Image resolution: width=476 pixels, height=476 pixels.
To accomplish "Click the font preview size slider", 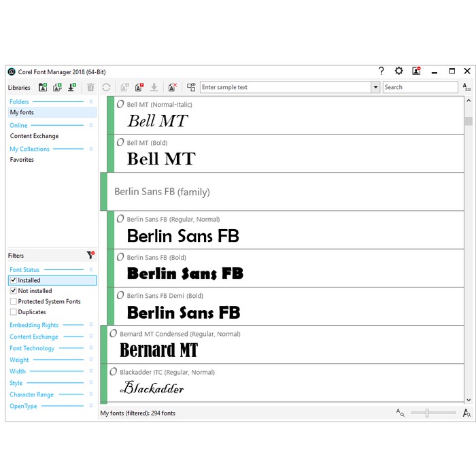I will (427, 413).
